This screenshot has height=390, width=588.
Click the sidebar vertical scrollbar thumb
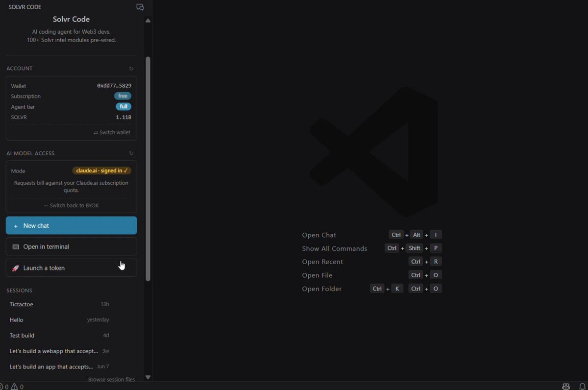click(x=148, y=169)
